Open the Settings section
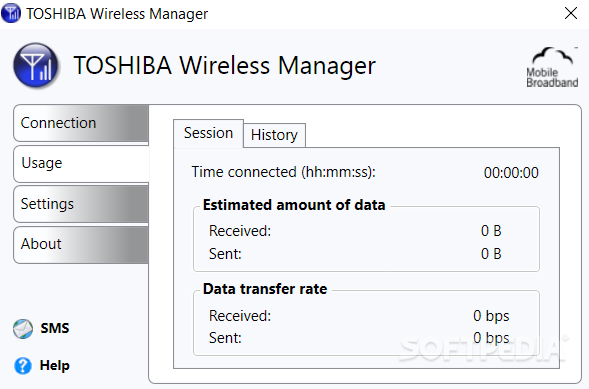 click(81, 204)
